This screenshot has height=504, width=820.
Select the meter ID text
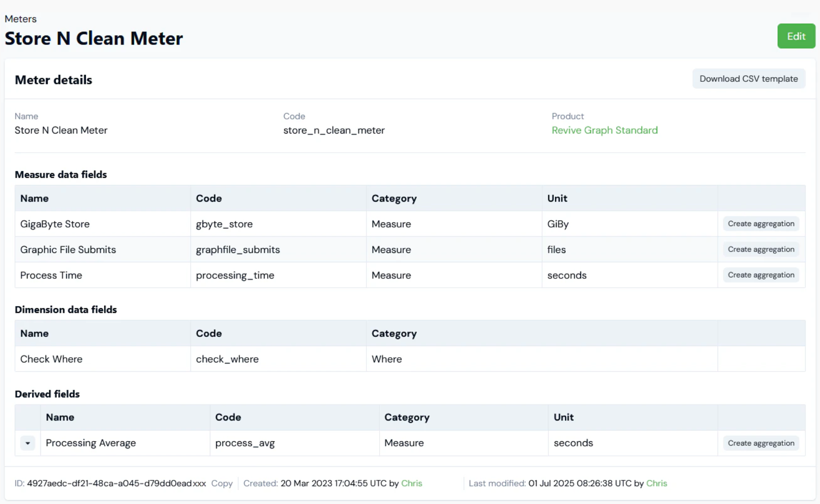pyautogui.click(x=116, y=484)
